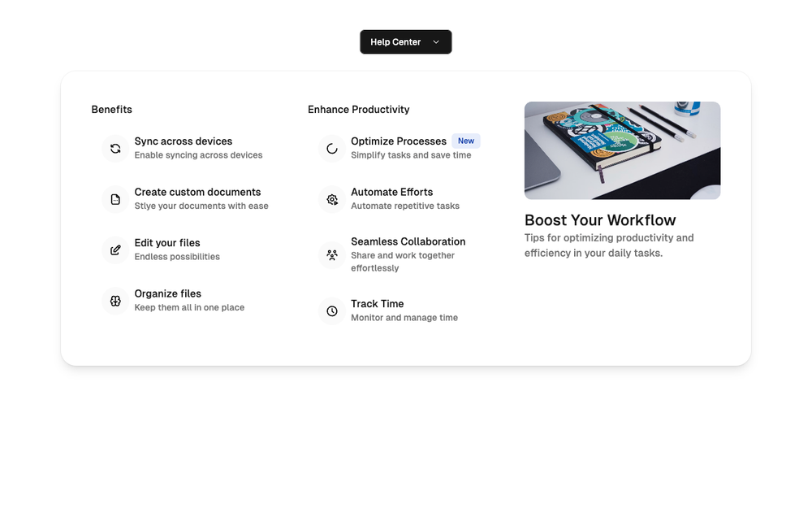Click the Benefits section heading

point(112,110)
